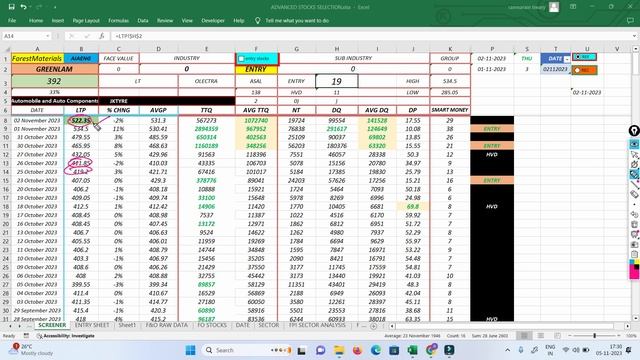Select the GREENLAM stock name cell
The height and width of the screenshot is (360, 640).
click(54, 69)
